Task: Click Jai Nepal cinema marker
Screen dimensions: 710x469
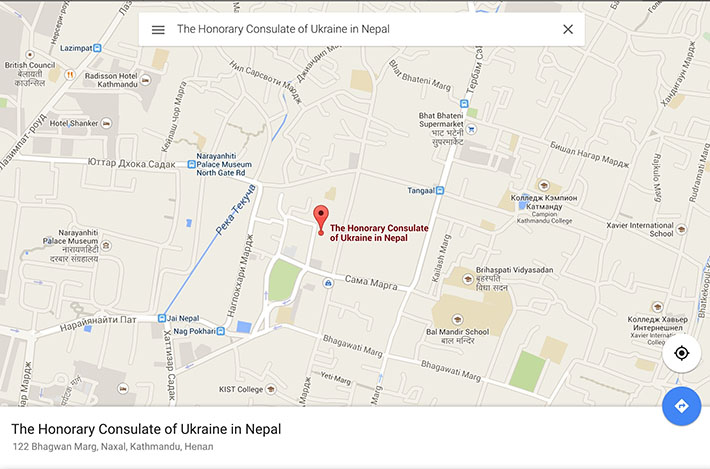Action: pos(161,319)
